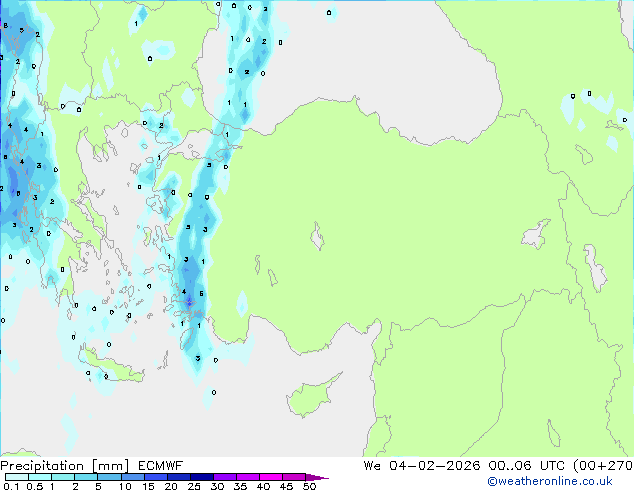Click the '00..06 UTC' time range text

pyautogui.click(x=526, y=465)
